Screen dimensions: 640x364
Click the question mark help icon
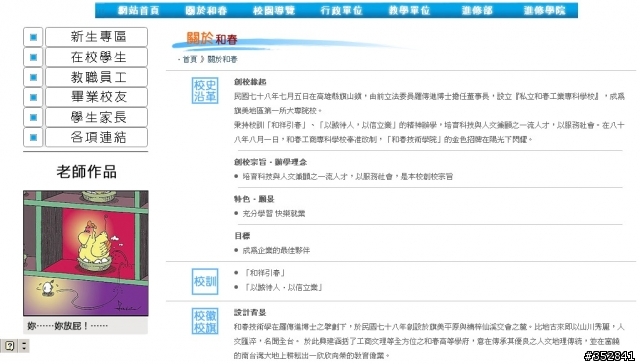click(x=9, y=346)
